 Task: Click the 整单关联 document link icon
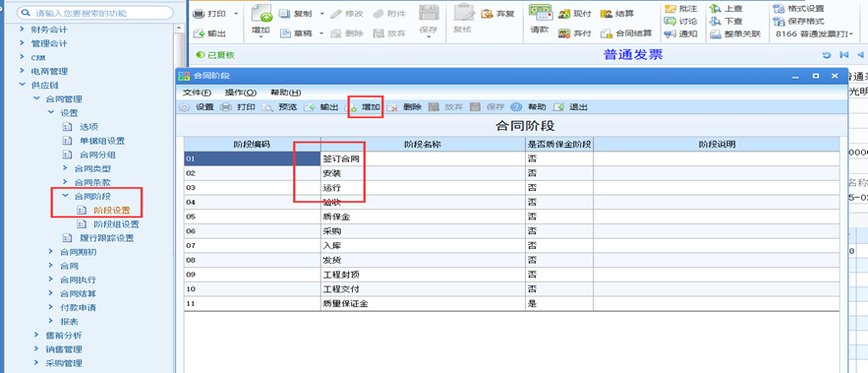[x=716, y=33]
